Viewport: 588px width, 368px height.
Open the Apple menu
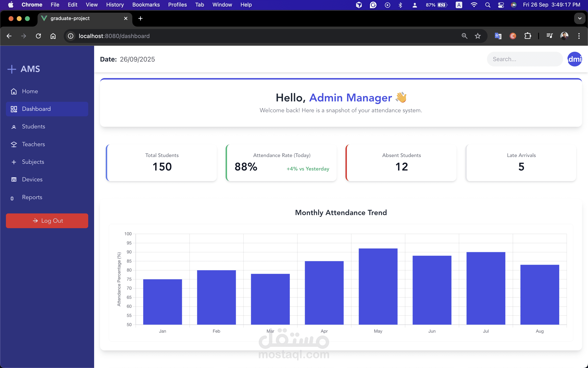[x=11, y=5]
